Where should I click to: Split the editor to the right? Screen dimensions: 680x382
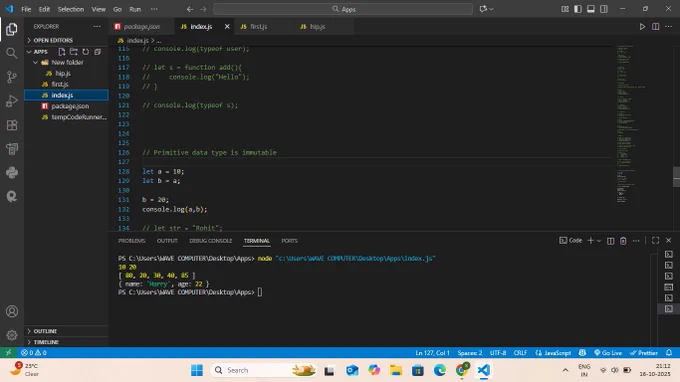655,26
